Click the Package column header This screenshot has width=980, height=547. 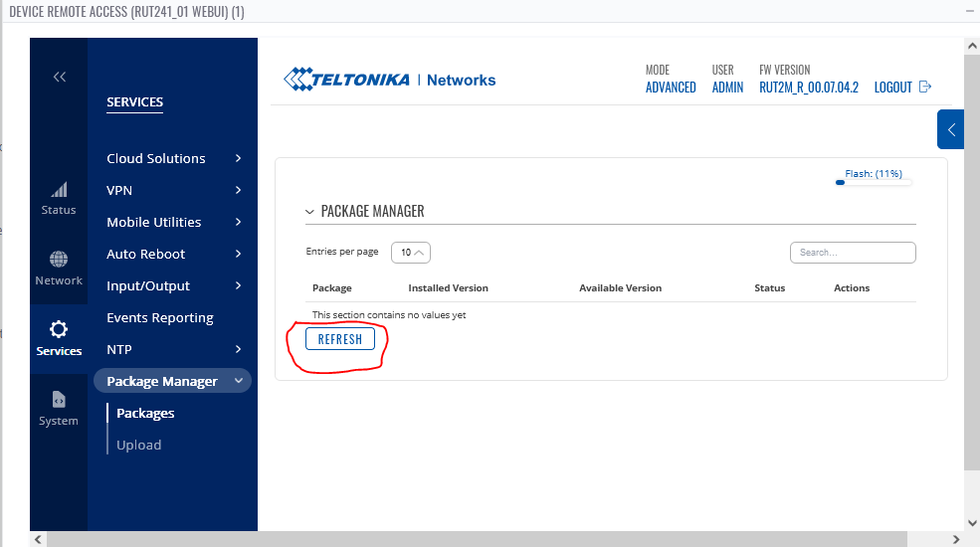332,287
